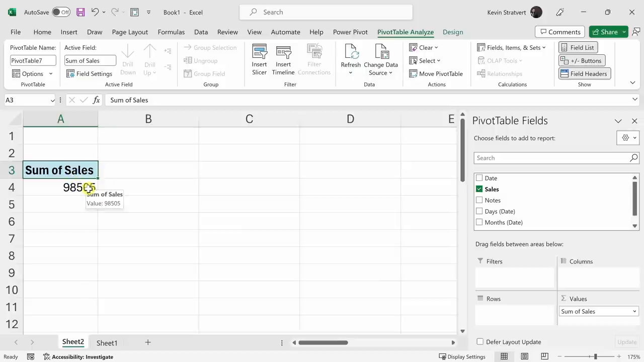
Task: Click the Save icon in title bar
Action: tap(80, 12)
